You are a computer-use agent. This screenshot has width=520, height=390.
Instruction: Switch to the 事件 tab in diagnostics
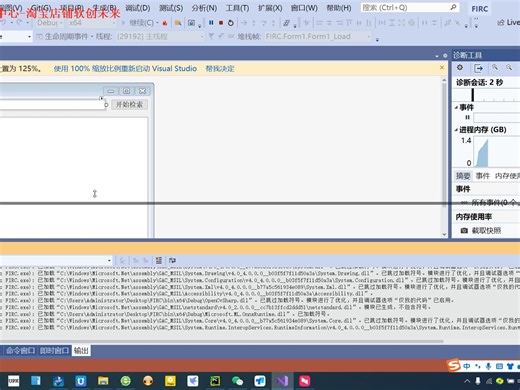pyautogui.click(x=483, y=175)
